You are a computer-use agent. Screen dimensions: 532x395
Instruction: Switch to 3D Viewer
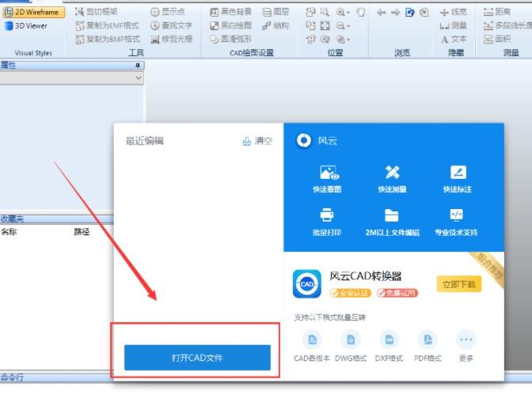tap(26, 26)
